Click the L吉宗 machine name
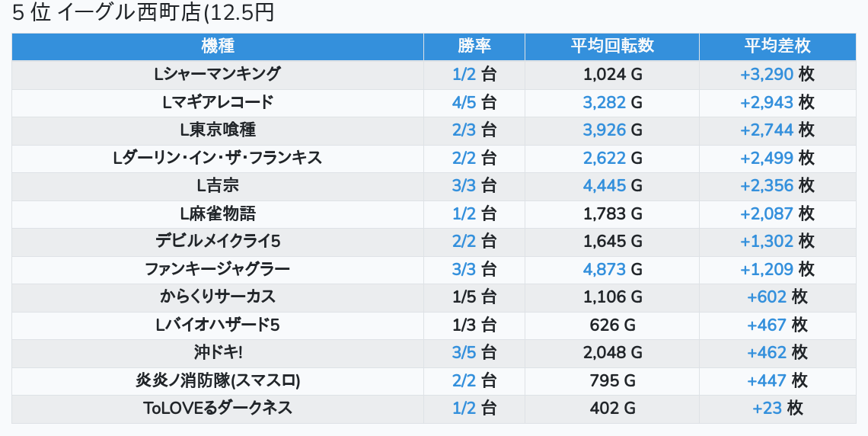 pyautogui.click(x=218, y=185)
